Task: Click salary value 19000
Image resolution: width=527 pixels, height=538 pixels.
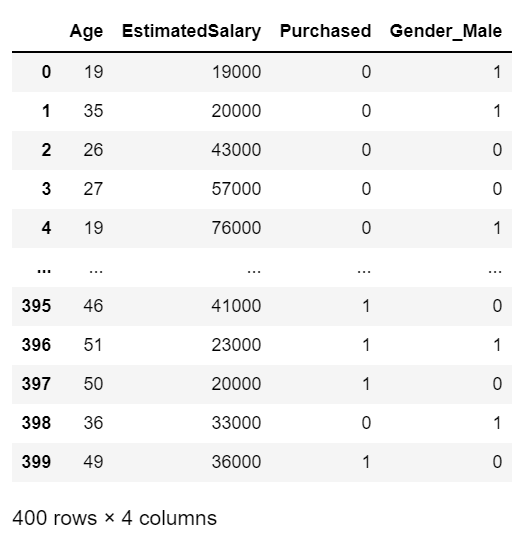Action: coord(236,72)
